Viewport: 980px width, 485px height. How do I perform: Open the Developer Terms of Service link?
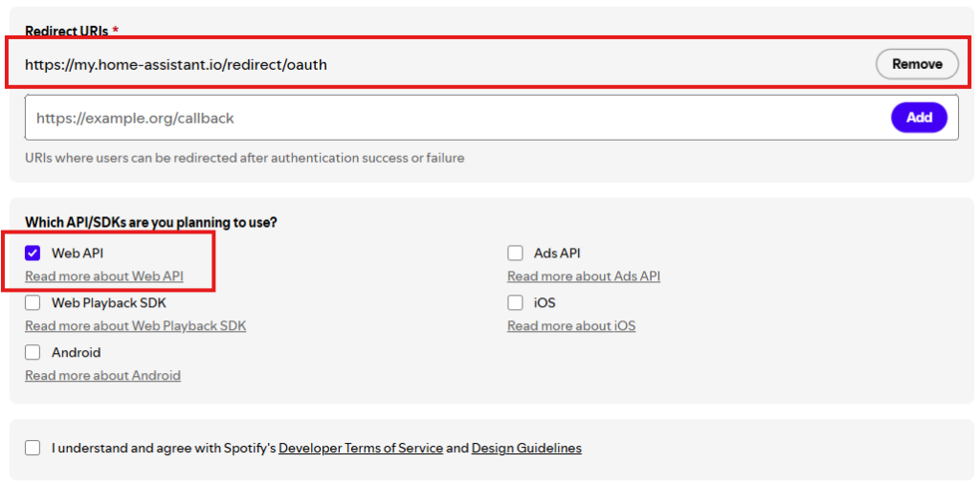tap(361, 448)
